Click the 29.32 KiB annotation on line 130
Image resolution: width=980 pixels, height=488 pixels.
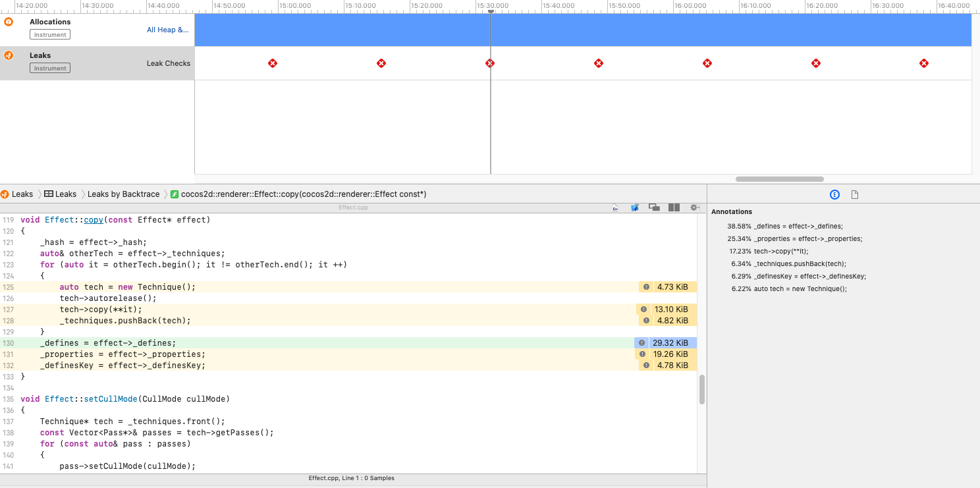pyautogui.click(x=670, y=343)
